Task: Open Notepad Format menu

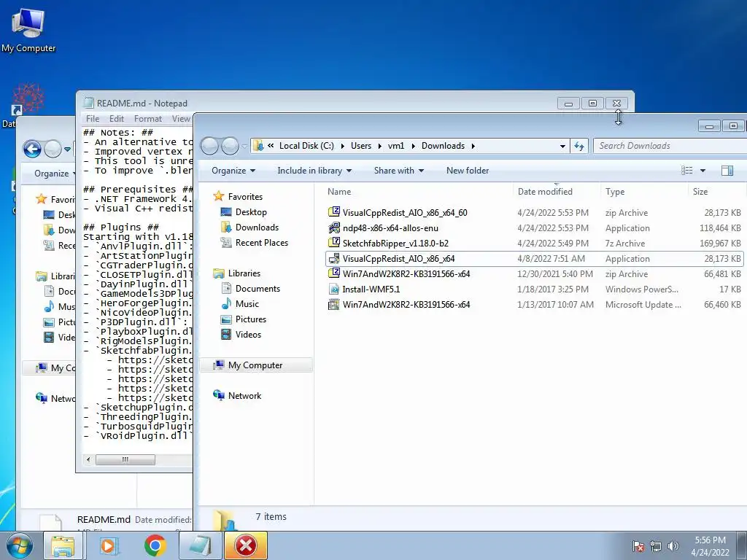Action: [147, 119]
